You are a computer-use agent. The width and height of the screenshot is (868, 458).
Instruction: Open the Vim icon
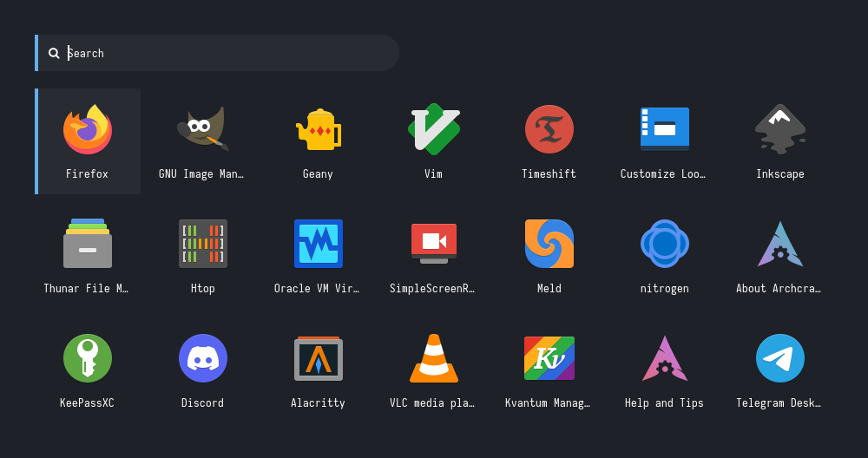pyautogui.click(x=433, y=130)
